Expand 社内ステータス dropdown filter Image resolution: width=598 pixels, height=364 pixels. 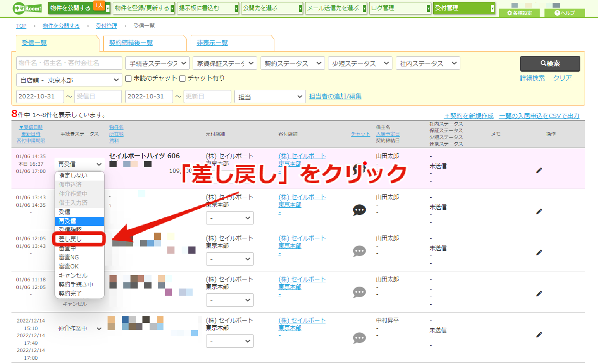tap(428, 64)
